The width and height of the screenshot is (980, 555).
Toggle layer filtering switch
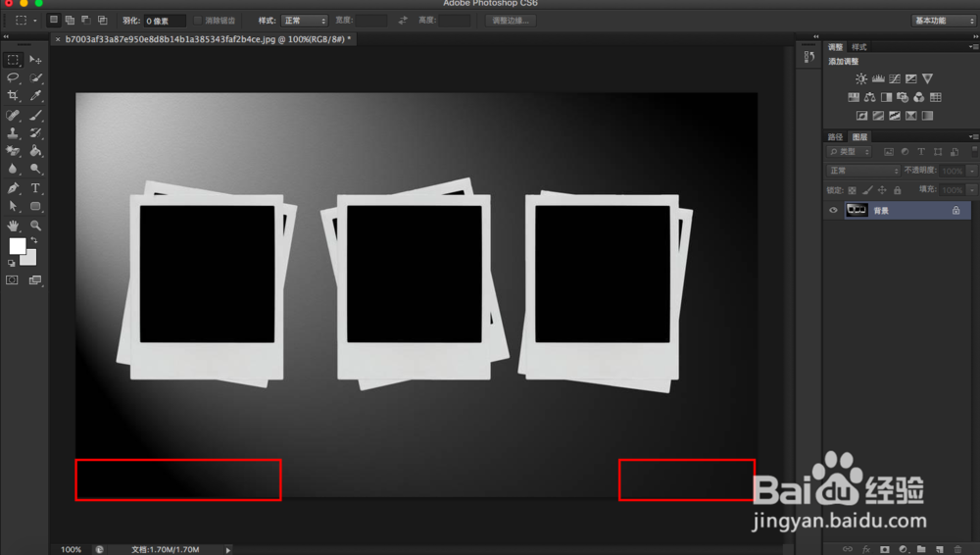tap(974, 151)
